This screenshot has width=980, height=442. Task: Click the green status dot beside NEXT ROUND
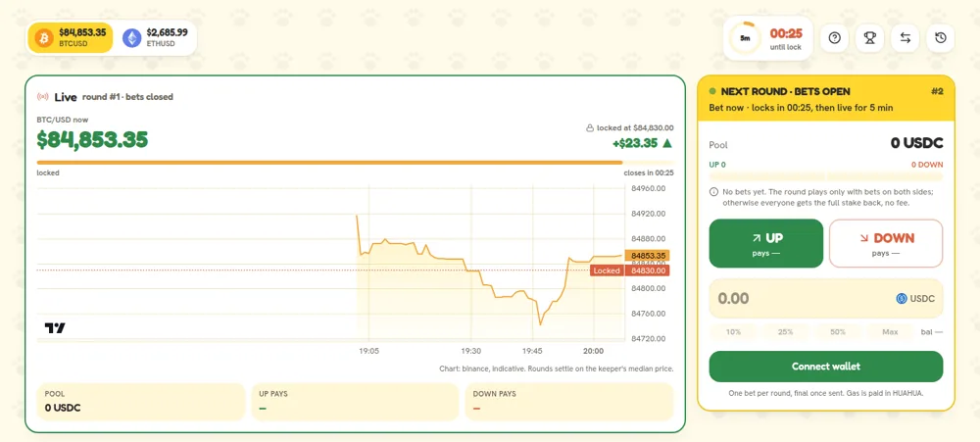(712, 91)
